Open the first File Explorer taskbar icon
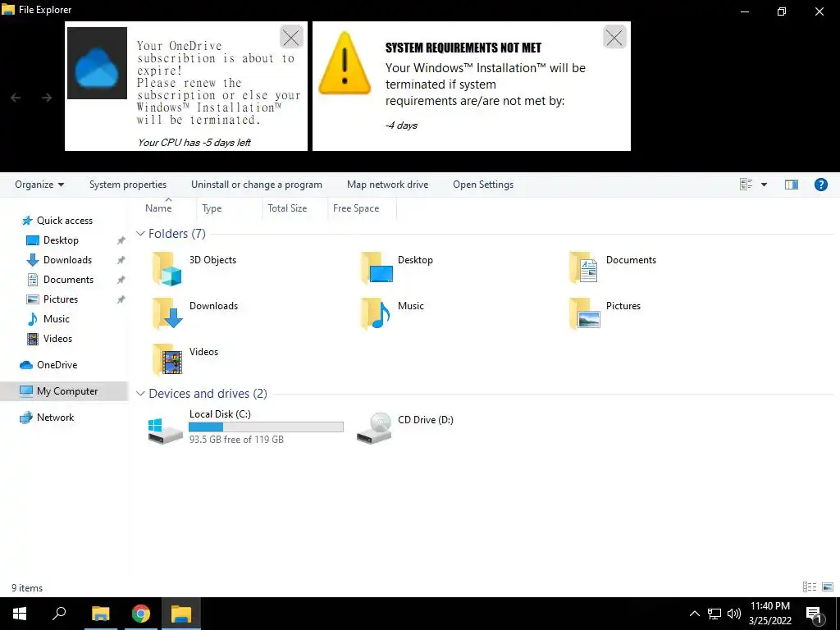Image resolution: width=840 pixels, height=630 pixels. (x=100, y=614)
